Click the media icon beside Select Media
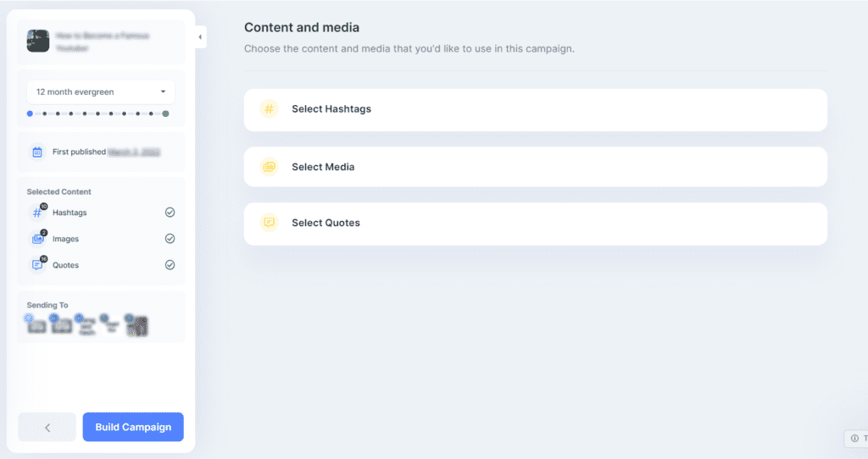This screenshot has height=459, width=868. 270,167
